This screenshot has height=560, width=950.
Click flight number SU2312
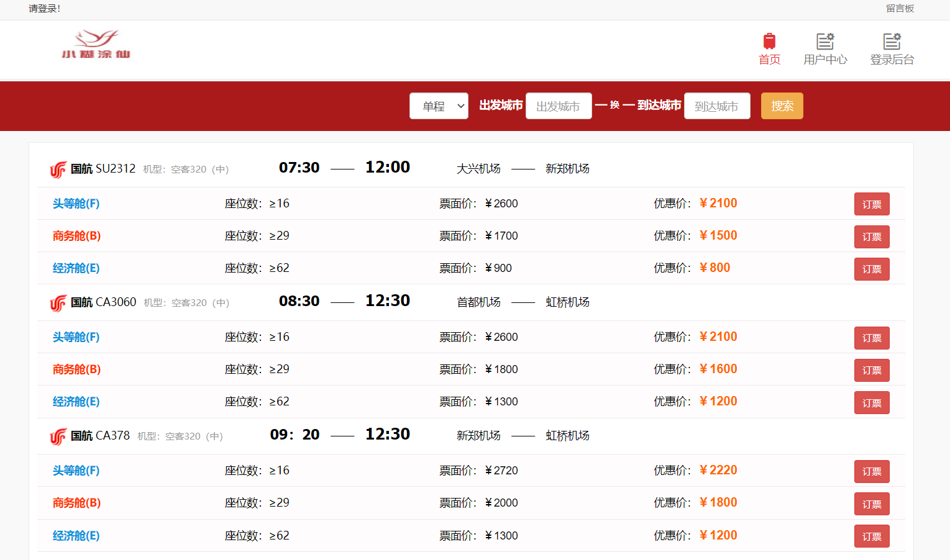(116, 169)
